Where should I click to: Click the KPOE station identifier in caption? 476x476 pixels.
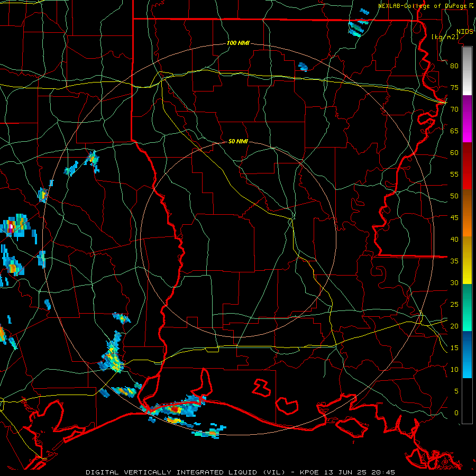pyautogui.click(x=309, y=472)
